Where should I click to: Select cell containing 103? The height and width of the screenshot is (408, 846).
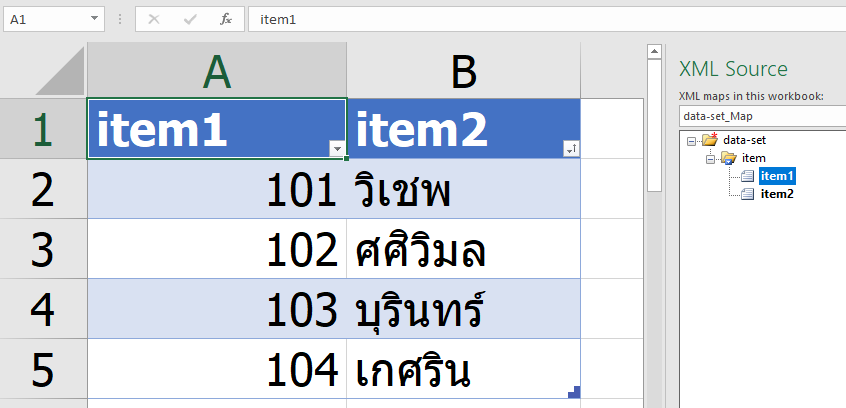216,309
